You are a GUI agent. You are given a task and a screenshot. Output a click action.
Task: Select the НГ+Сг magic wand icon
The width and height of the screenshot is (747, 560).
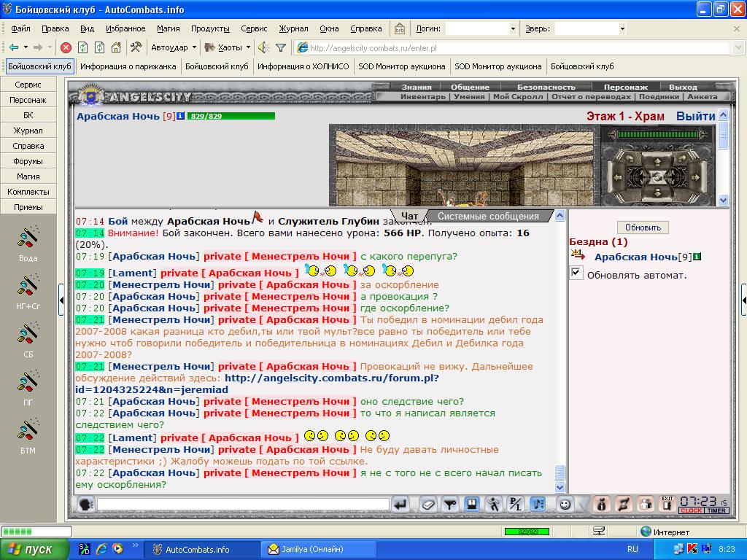coord(28,285)
